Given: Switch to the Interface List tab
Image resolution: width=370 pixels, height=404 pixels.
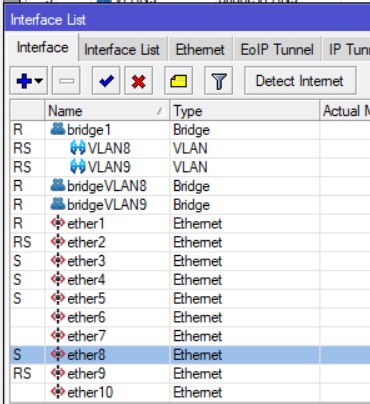Looking at the screenshot, I should pos(122,50).
